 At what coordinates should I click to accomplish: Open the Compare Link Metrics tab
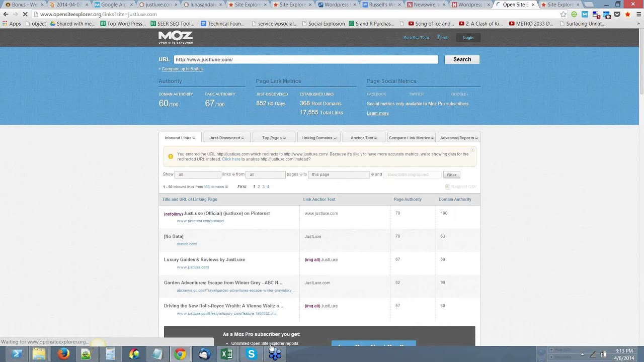(x=412, y=138)
